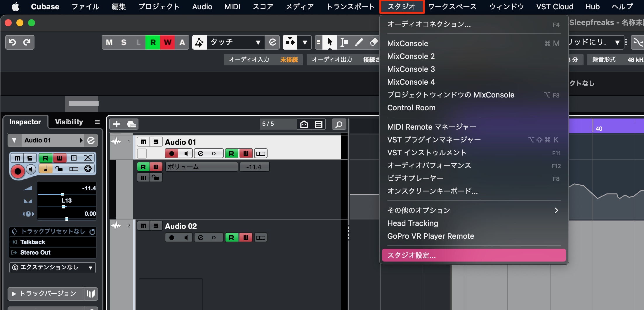The width and height of the screenshot is (644, 310).
Task: Select the Draw pencil tool
Action: [x=359, y=43]
